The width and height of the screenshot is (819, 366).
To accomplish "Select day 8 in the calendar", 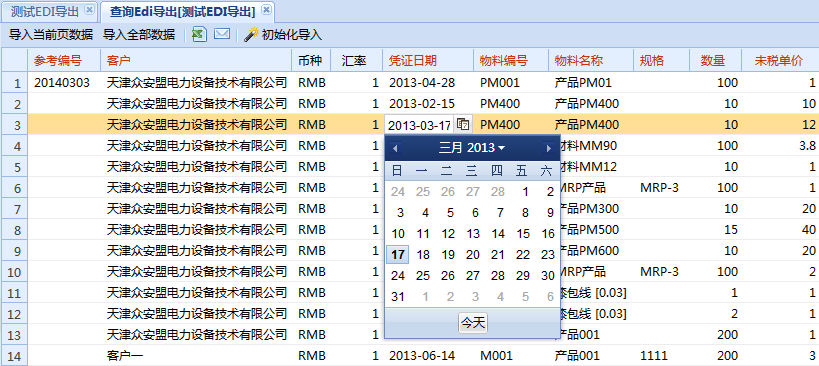I will [525, 212].
